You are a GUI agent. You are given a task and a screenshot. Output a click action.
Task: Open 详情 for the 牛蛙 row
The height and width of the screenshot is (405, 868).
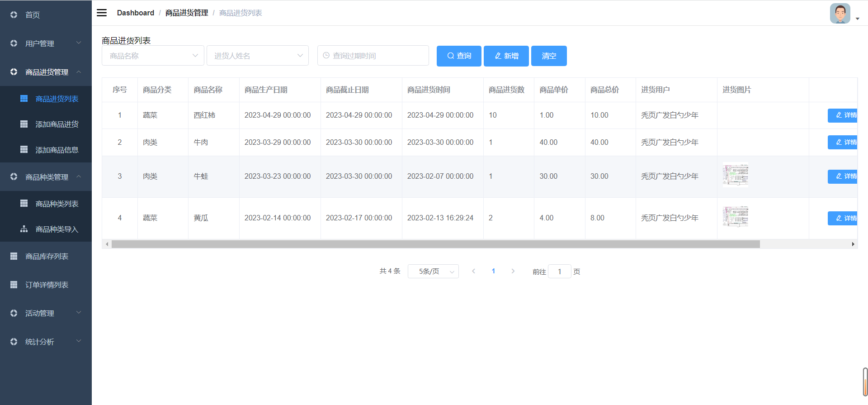coord(843,176)
